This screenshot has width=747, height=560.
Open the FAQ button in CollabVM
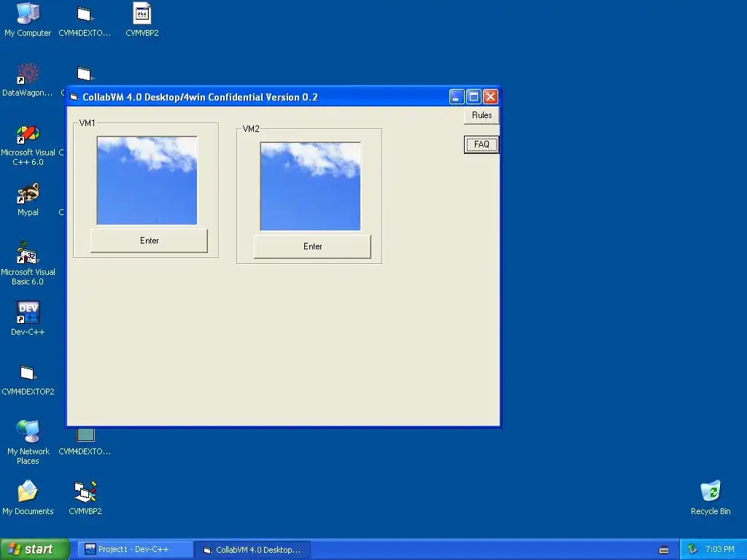click(x=481, y=144)
